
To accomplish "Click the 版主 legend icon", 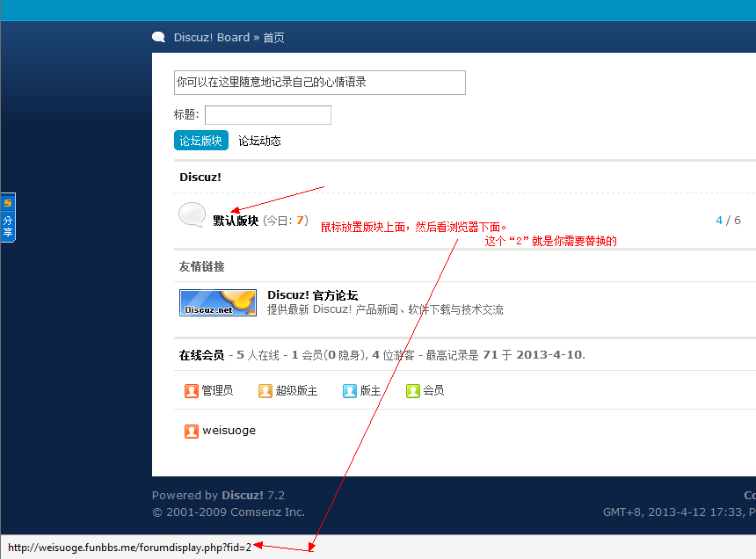I will (350, 391).
